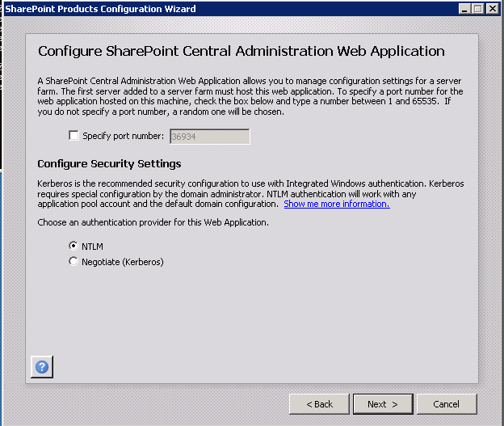The image size is (504, 426).
Task: Click the blue help question mark icon
Action: pyautogui.click(x=42, y=366)
